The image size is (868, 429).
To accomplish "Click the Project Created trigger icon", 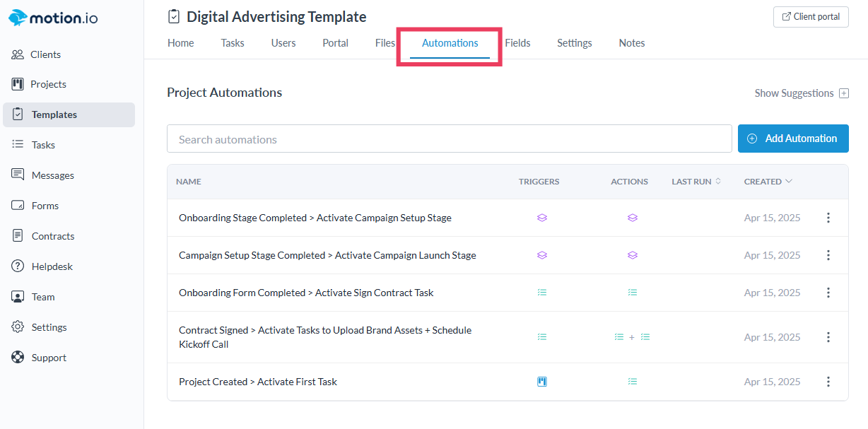I will point(542,382).
